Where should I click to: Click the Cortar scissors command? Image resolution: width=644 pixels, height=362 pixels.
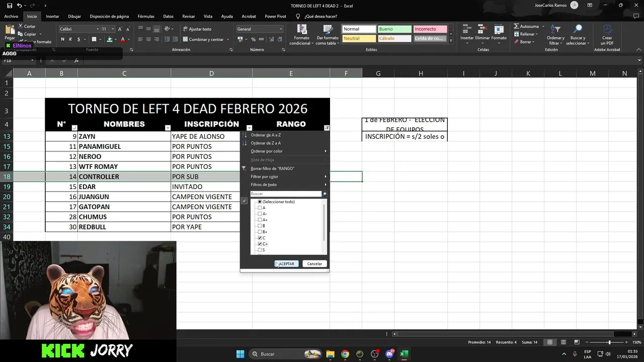(x=27, y=26)
